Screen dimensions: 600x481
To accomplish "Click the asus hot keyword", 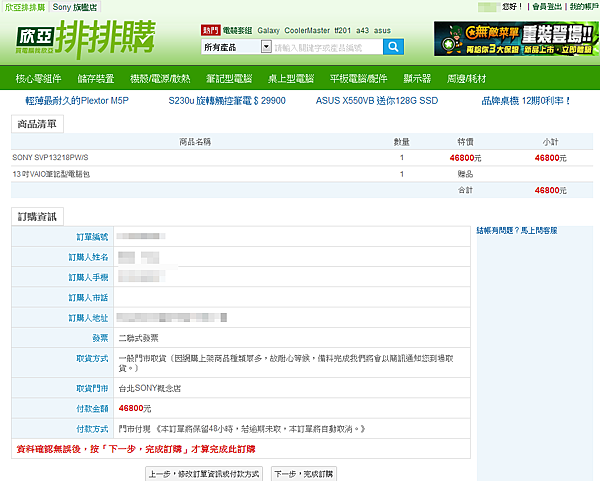I will tap(382, 30).
